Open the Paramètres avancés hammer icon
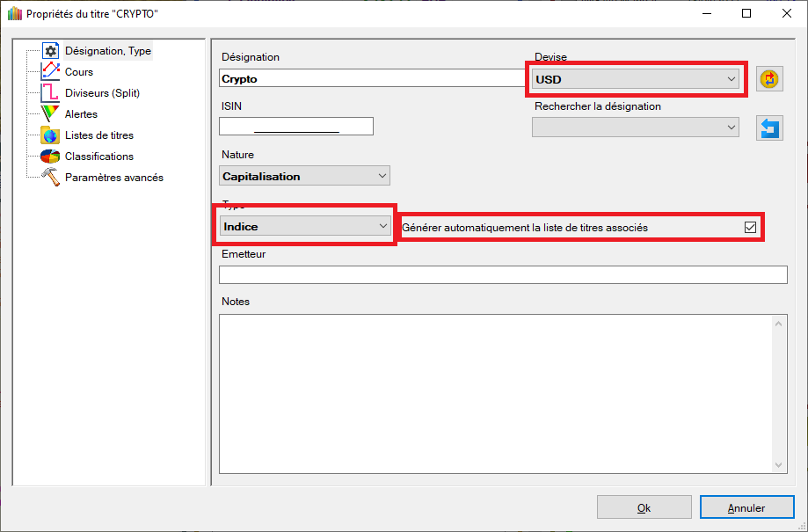Viewport: 808px width, 532px height. pos(50,178)
